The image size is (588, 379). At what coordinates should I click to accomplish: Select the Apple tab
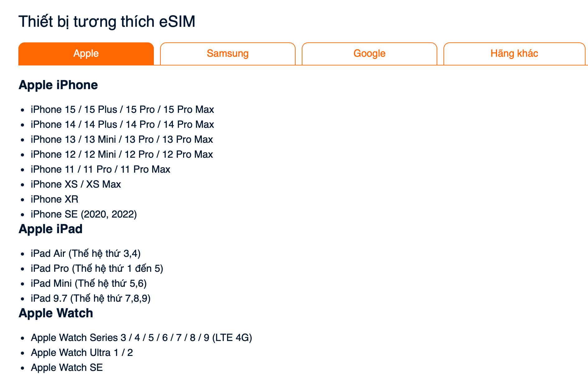[86, 54]
